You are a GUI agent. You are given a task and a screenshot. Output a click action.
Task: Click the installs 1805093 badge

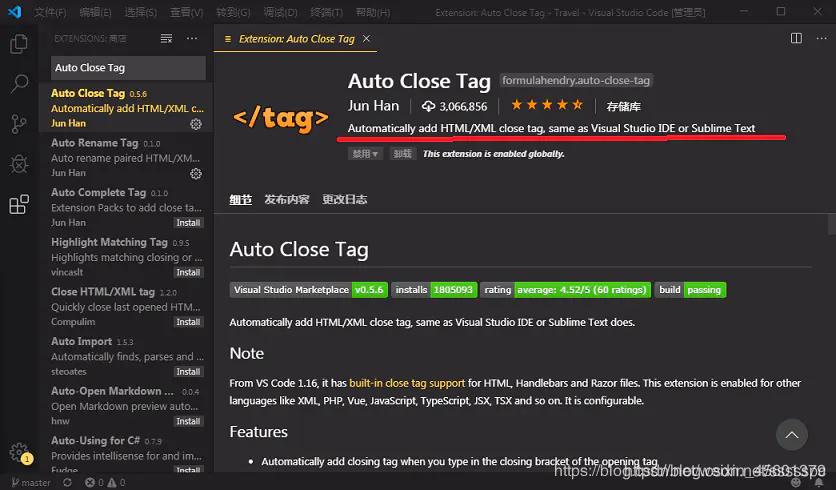click(435, 290)
